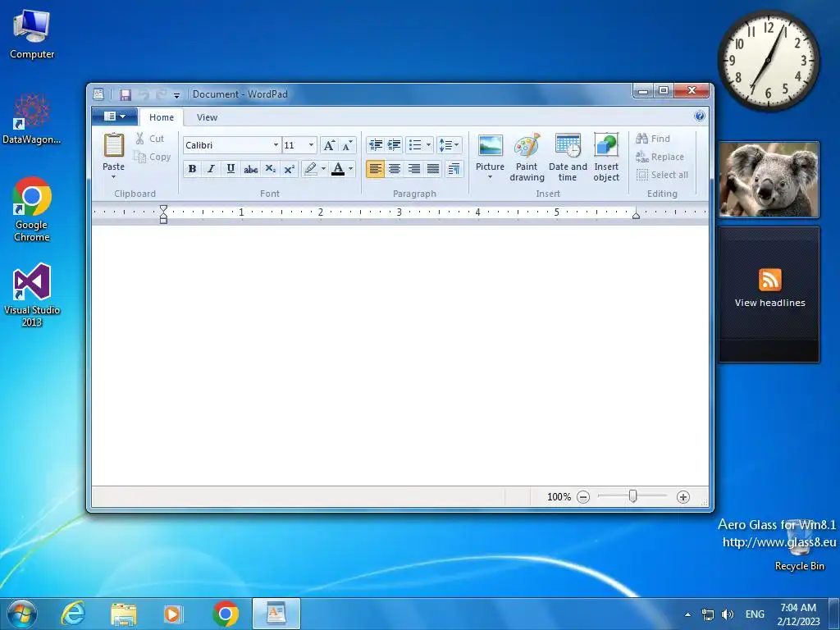Open bullet list style dropdown arrow

(428, 144)
